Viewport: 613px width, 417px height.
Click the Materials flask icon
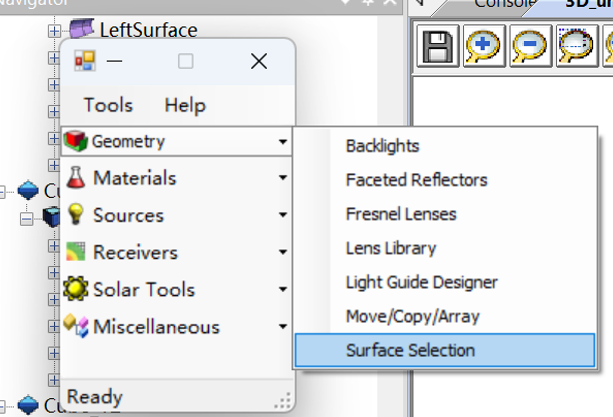75,178
